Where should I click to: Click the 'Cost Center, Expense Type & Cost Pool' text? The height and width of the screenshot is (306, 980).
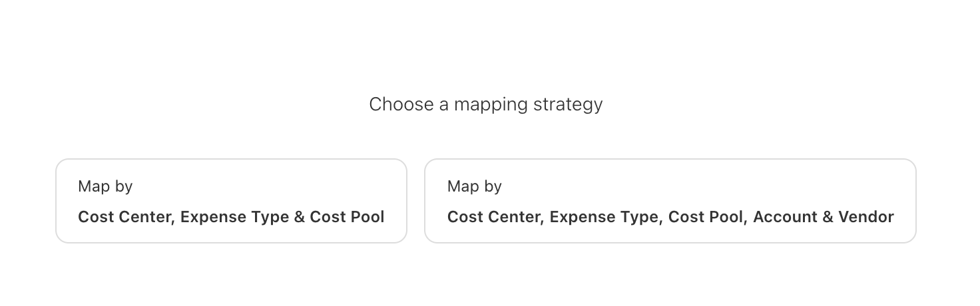coord(231,217)
